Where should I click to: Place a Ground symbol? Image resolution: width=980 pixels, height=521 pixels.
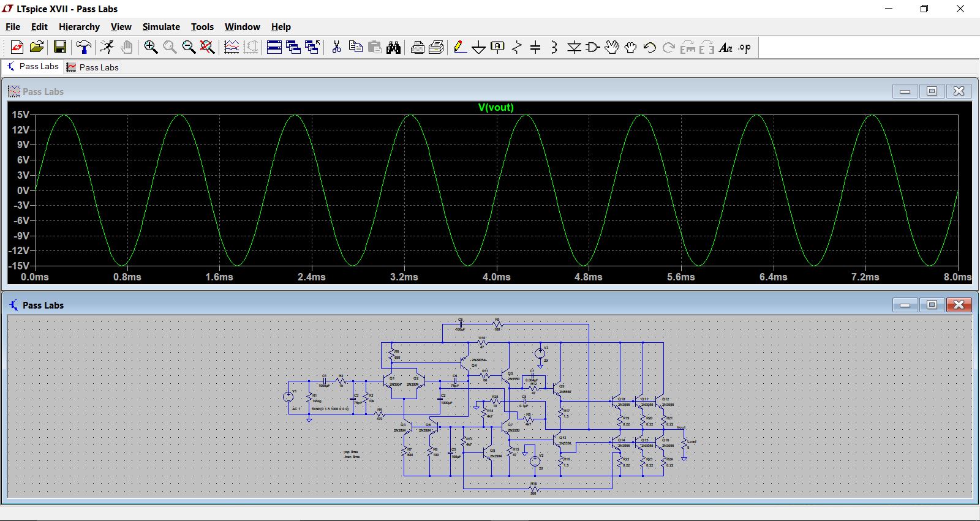click(479, 48)
